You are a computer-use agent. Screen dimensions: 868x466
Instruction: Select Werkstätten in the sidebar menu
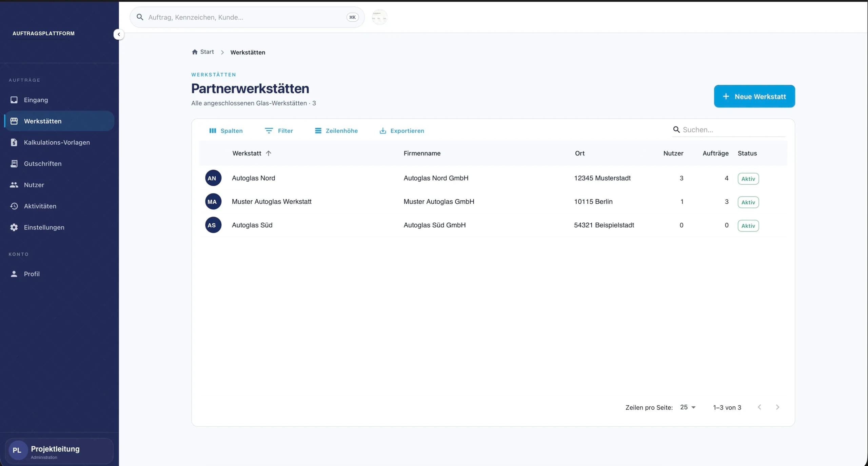pos(59,121)
